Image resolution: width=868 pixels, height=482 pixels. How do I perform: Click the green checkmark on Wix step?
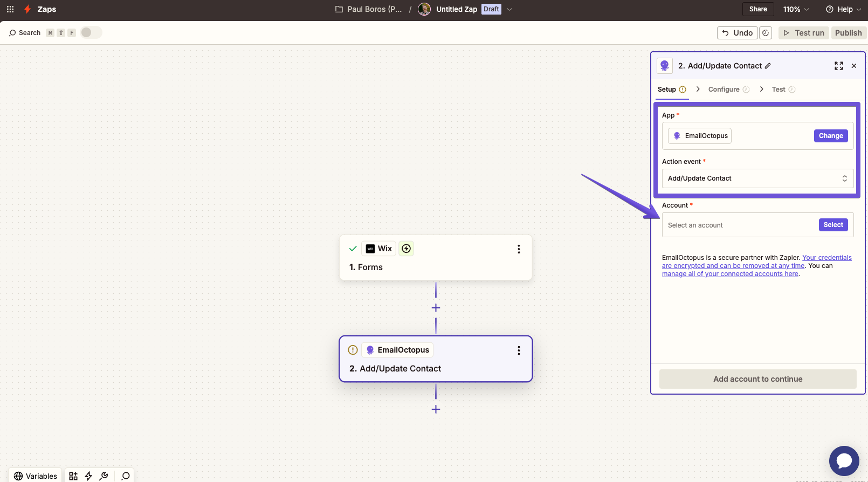[x=353, y=249]
